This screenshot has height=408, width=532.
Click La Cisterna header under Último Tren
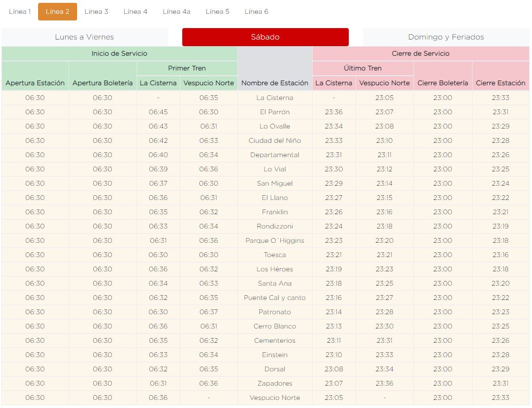tap(334, 83)
